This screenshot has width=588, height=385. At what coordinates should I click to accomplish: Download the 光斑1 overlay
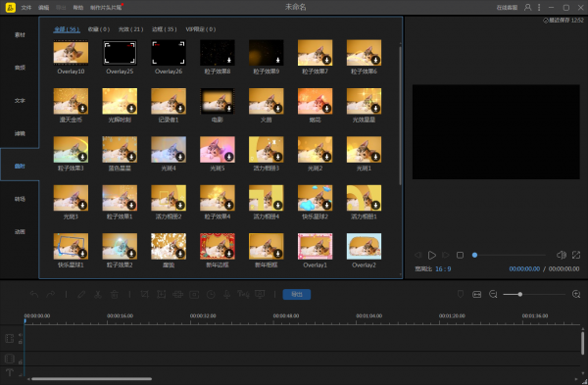(375, 157)
